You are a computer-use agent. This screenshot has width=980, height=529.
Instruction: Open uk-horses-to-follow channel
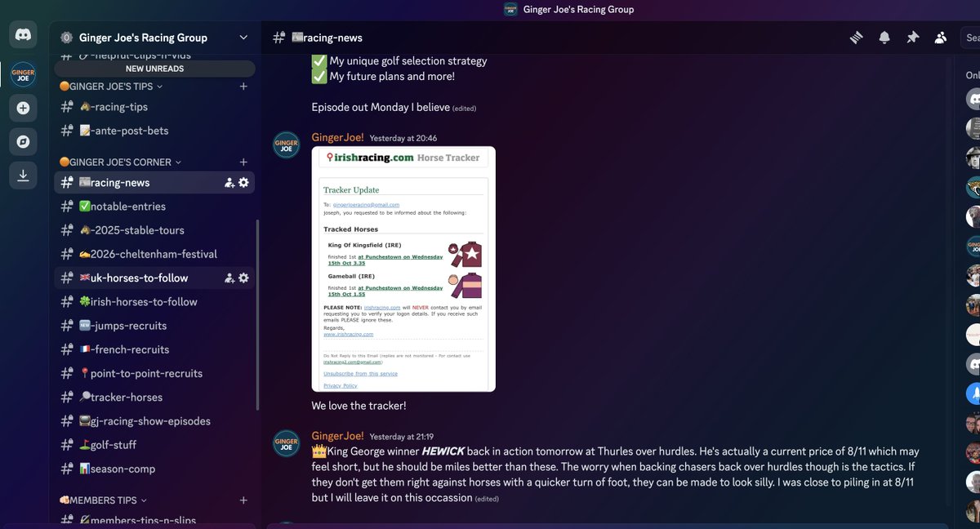[x=154, y=278]
